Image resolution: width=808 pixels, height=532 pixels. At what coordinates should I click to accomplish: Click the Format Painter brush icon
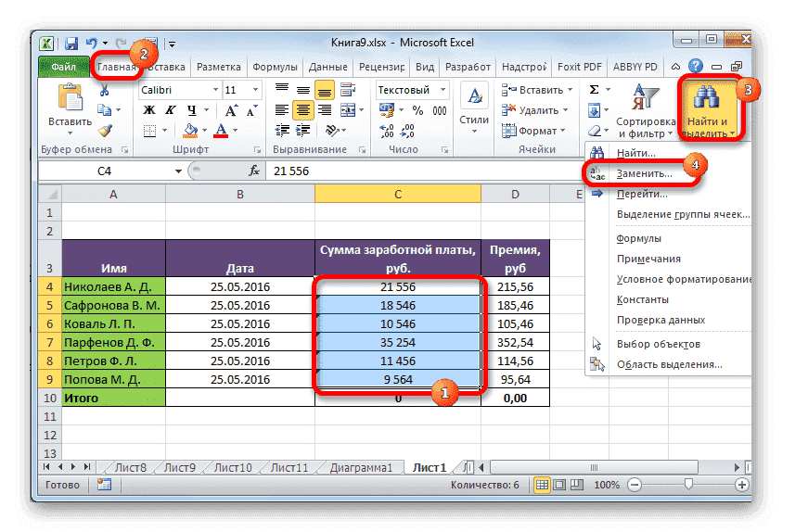pyautogui.click(x=105, y=131)
